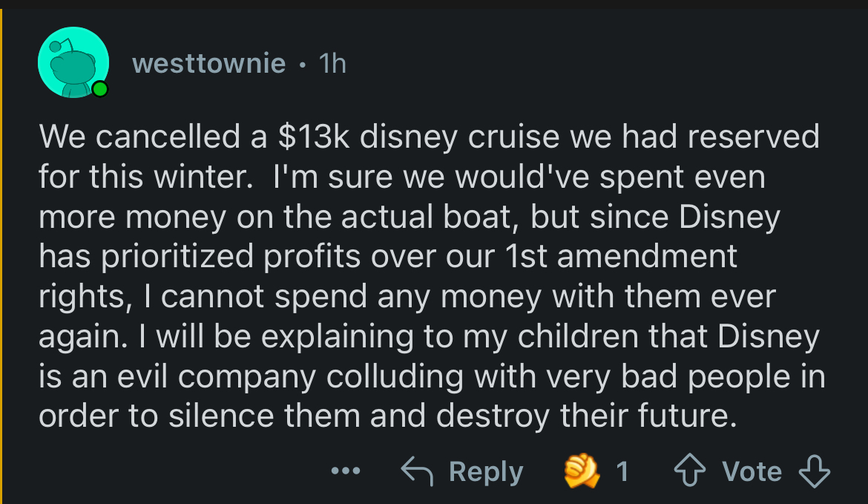
Task: Open the three-dot more options menu
Action: pyautogui.click(x=345, y=471)
